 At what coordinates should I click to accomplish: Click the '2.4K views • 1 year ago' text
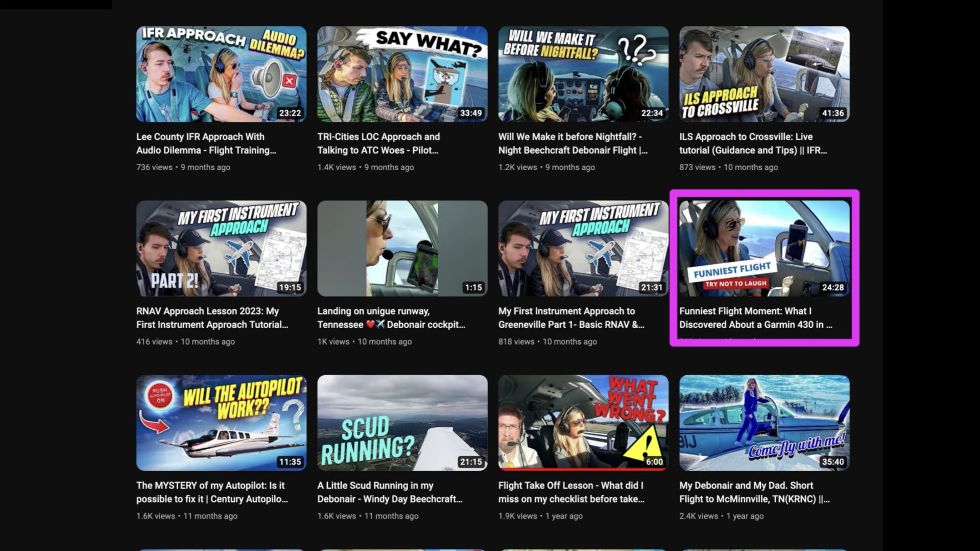point(722,516)
